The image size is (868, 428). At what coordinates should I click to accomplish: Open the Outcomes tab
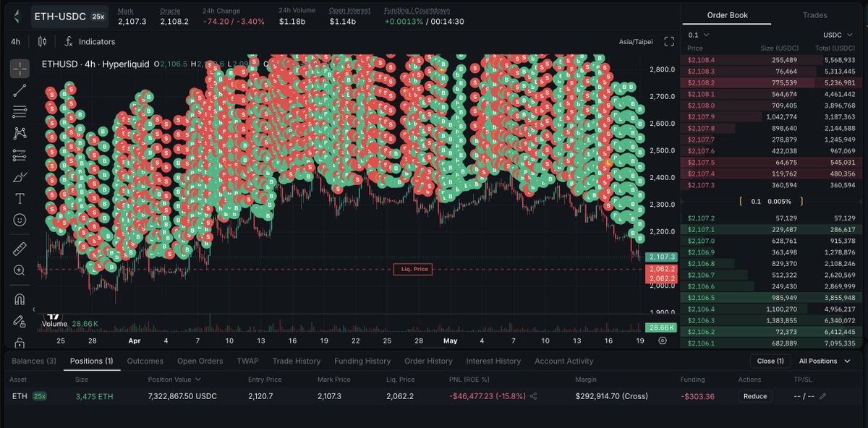point(145,361)
